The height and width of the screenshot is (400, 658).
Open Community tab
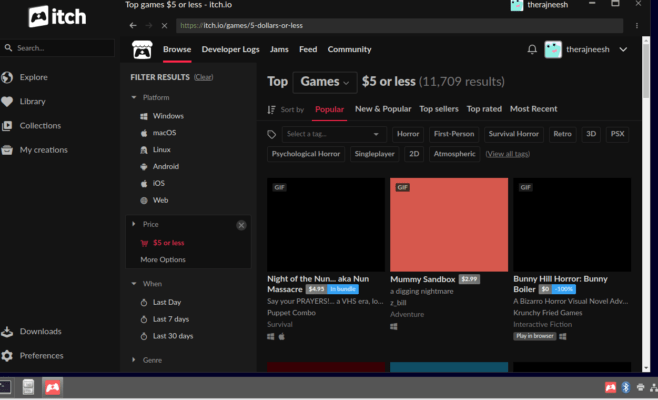click(x=350, y=50)
